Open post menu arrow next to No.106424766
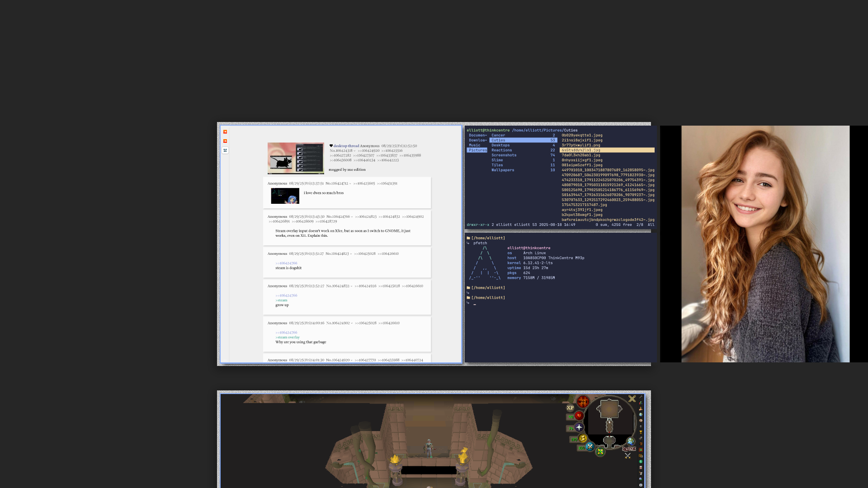868x488 pixels. tap(352, 217)
